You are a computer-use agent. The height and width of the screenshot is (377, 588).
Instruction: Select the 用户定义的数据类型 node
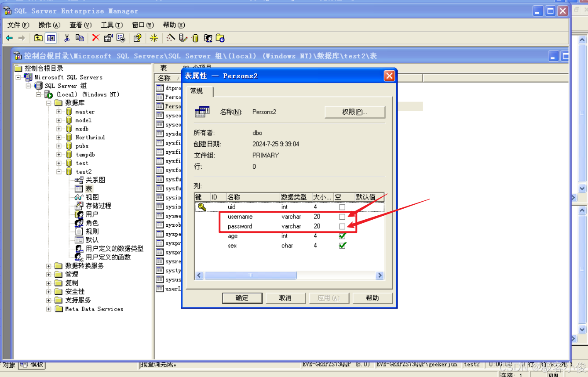click(114, 249)
